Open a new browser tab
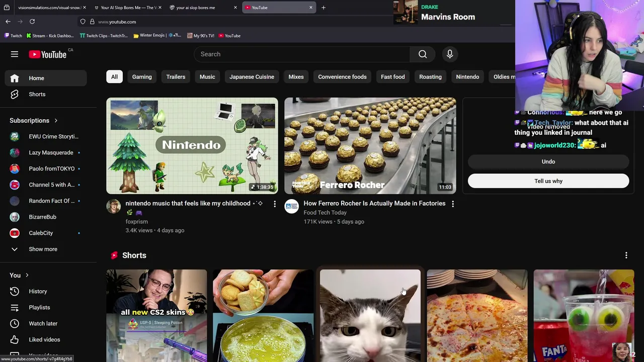This screenshot has height=362, width=644. [x=324, y=8]
